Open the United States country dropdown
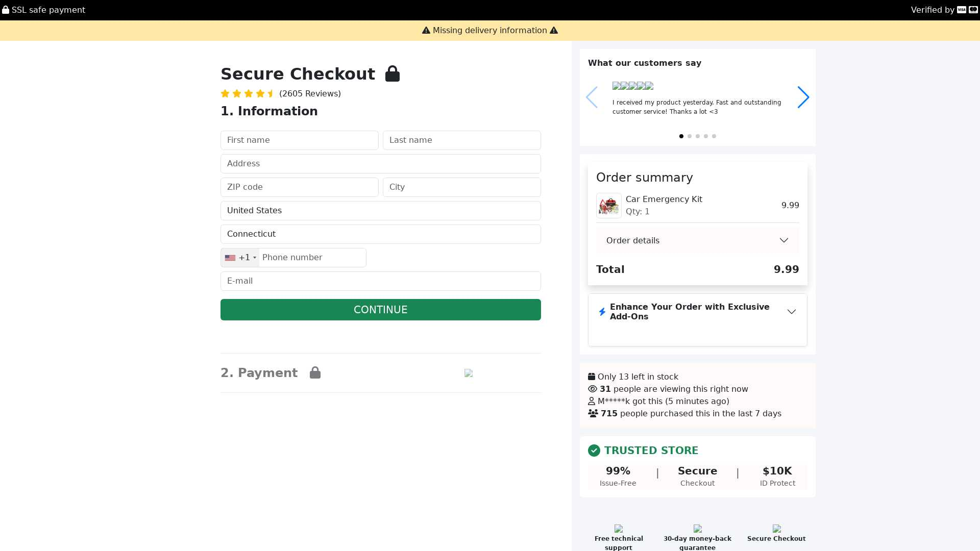The width and height of the screenshot is (980, 551). (381, 211)
